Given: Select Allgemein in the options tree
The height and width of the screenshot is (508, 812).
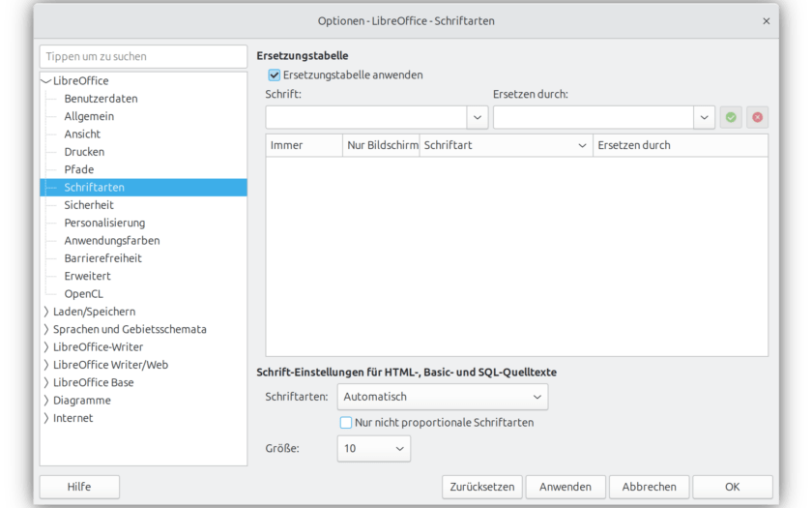Looking at the screenshot, I should click(x=89, y=116).
